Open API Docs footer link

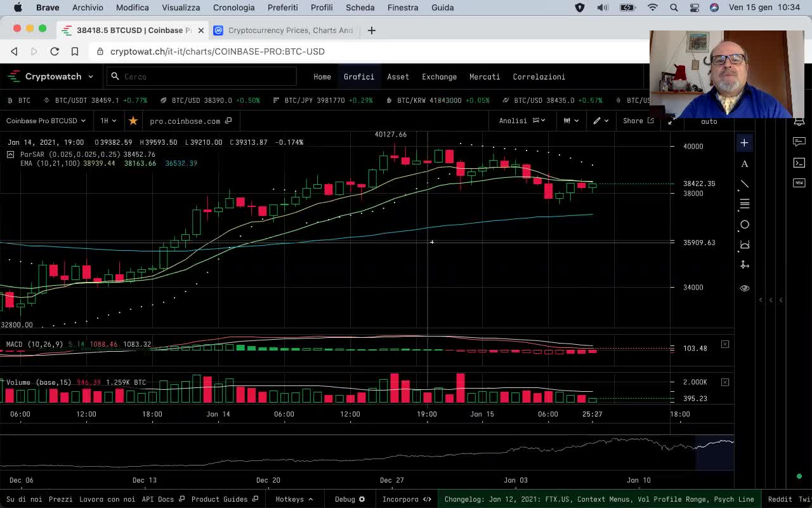coord(163,499)
